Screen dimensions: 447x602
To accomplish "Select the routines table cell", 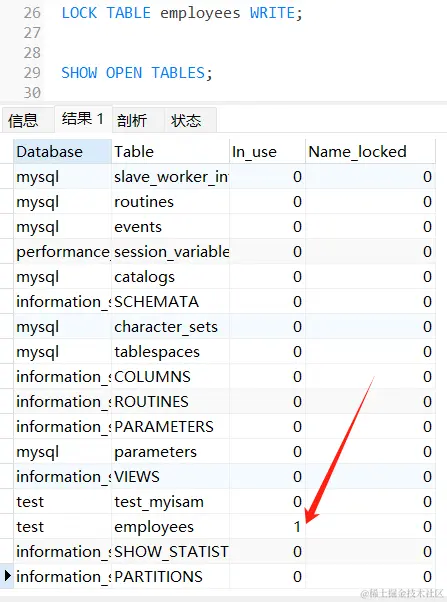I will 171,202.
